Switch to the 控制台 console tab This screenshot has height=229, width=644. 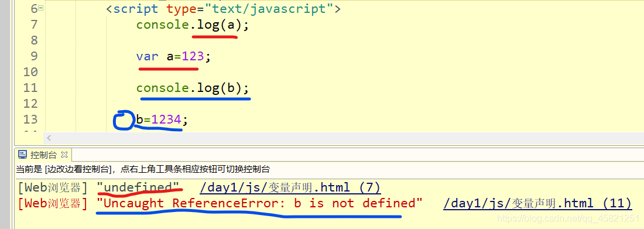pyautogui.click(x=43, y=155)
